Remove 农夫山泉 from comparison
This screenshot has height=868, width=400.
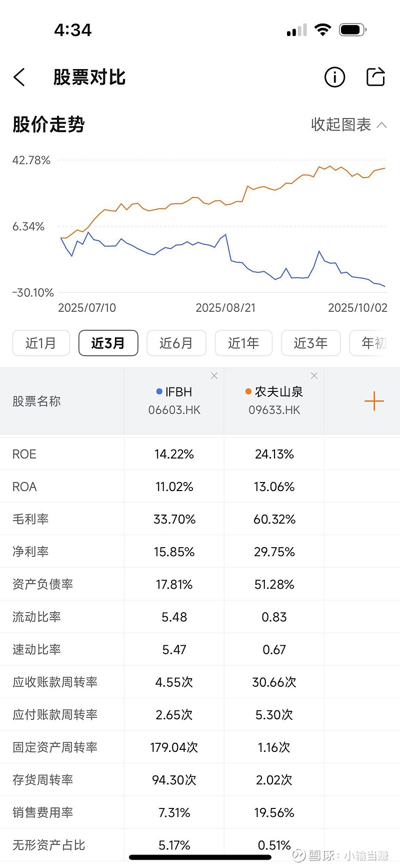point(314,376)
